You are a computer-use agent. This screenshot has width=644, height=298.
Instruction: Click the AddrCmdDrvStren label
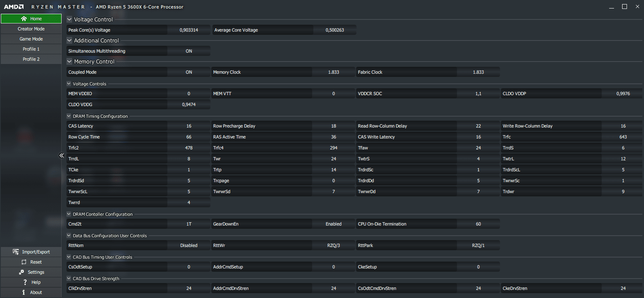(231, 288)
